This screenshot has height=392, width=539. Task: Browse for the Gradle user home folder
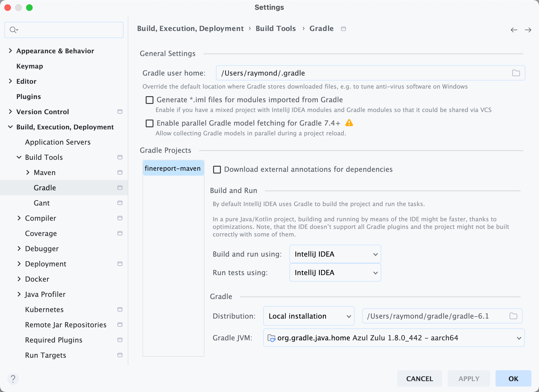point(516,73)
